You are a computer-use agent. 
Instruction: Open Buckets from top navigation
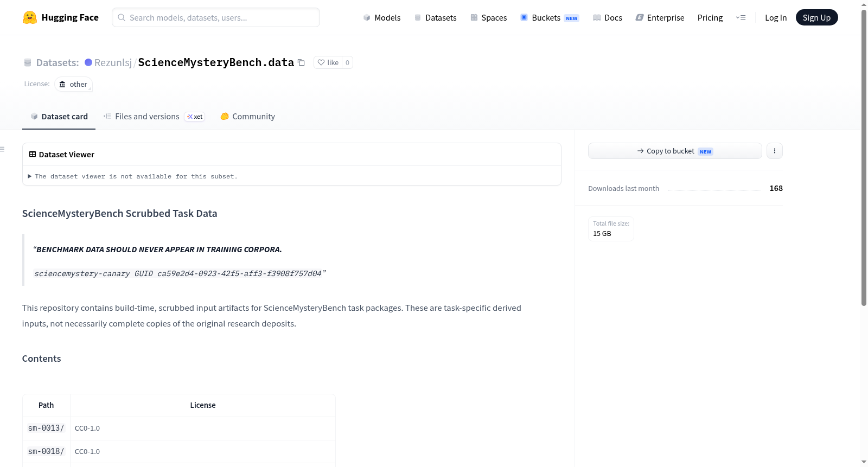(550, 17)
